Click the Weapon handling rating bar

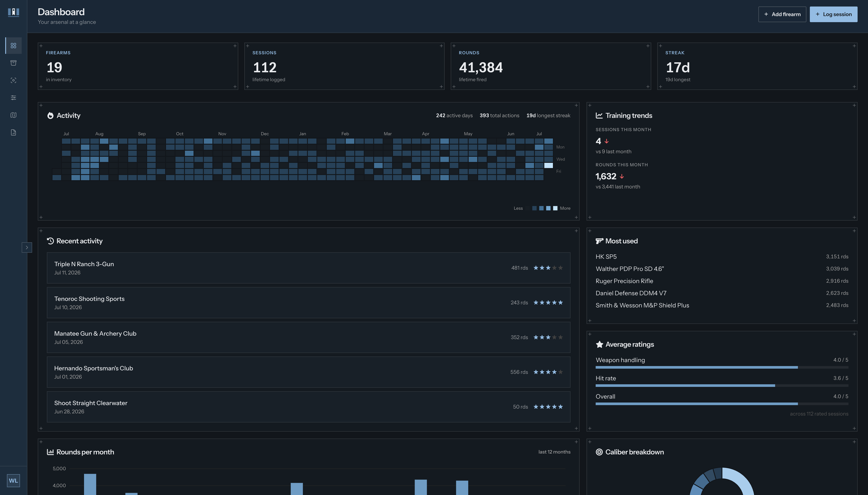point(722,367)
